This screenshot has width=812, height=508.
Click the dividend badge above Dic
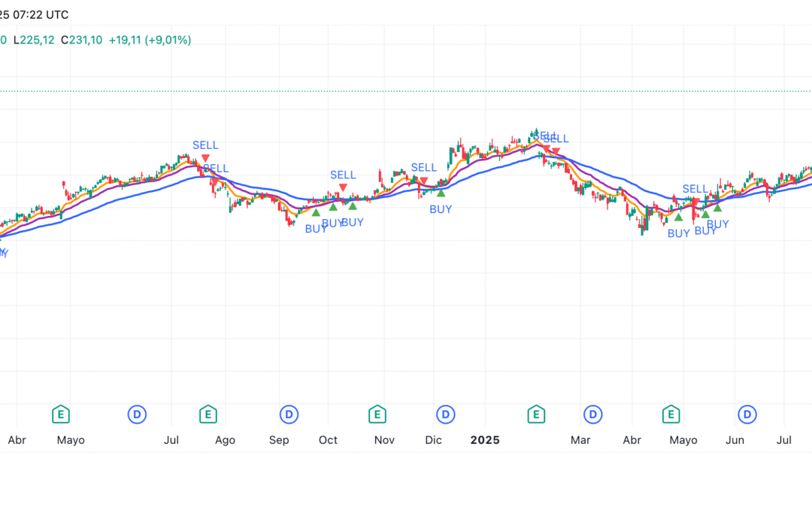tap(446, 414)
